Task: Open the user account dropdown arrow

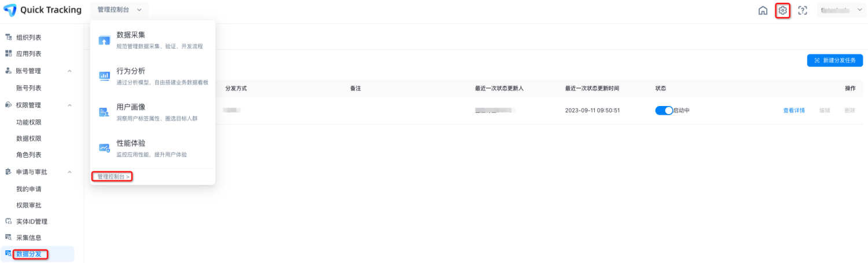Action: (859, 10)
